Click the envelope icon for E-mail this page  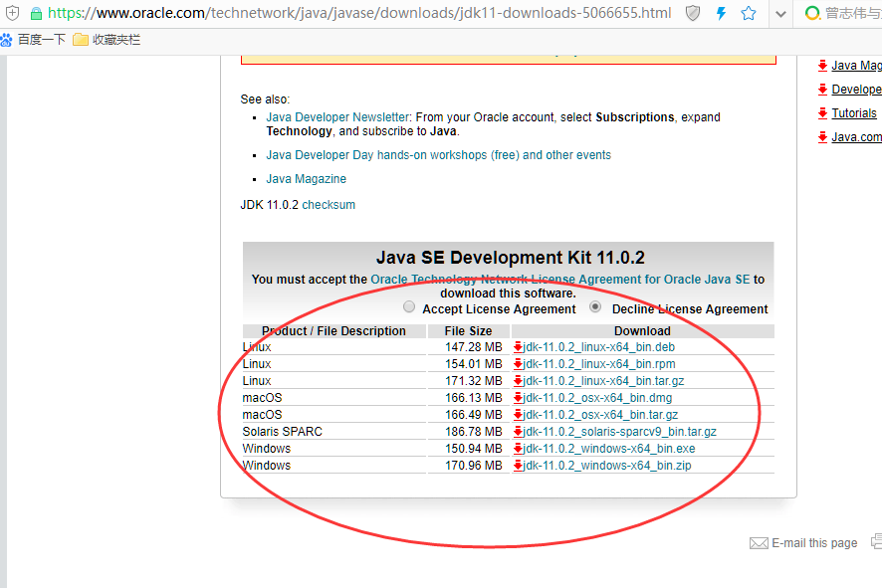759,543
